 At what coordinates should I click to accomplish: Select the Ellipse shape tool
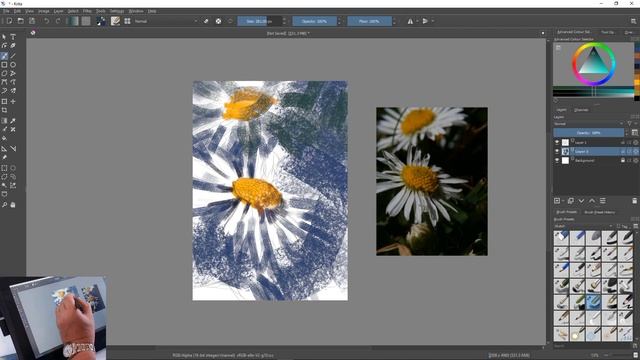pyautogui.click(x=13, y=65)
